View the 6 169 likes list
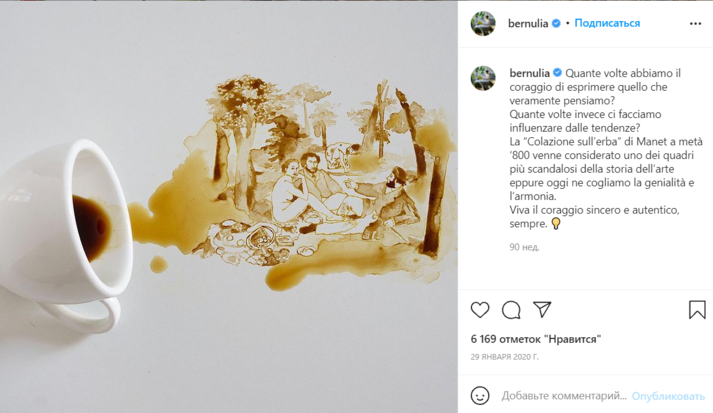 tap(536, 339)
